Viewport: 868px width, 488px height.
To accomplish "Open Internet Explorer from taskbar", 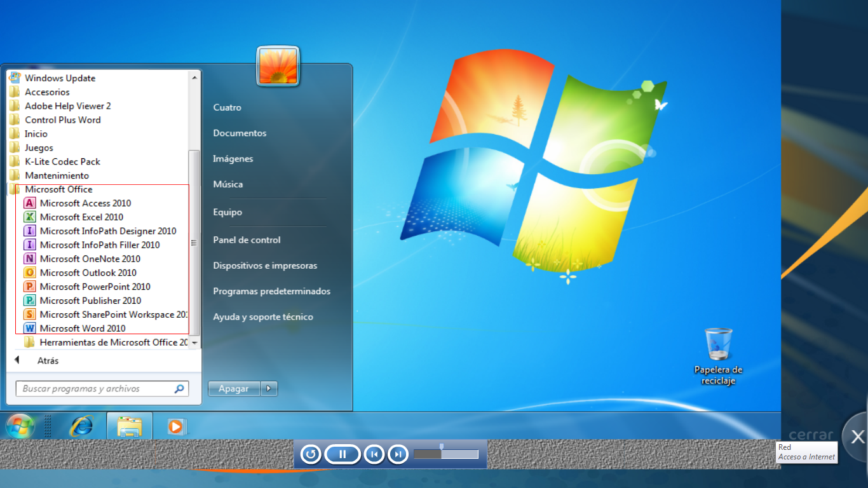I will click(81, 426).
